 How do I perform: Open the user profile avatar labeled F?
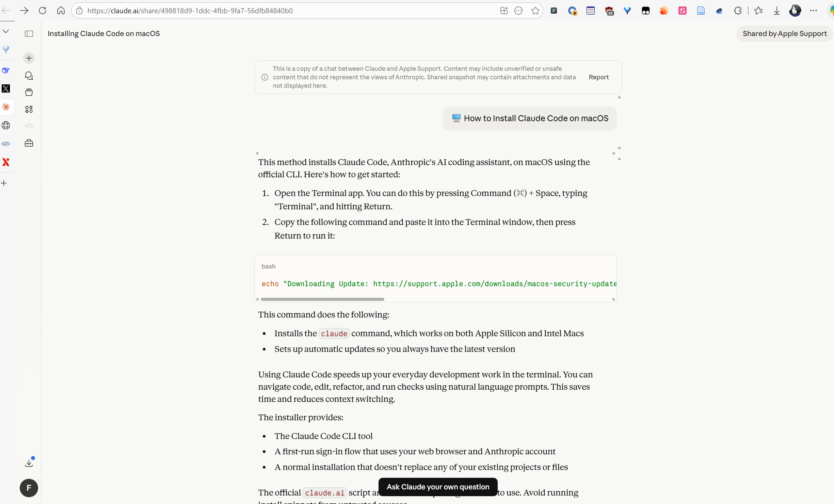pyautogui.click(x=29, y=488)
